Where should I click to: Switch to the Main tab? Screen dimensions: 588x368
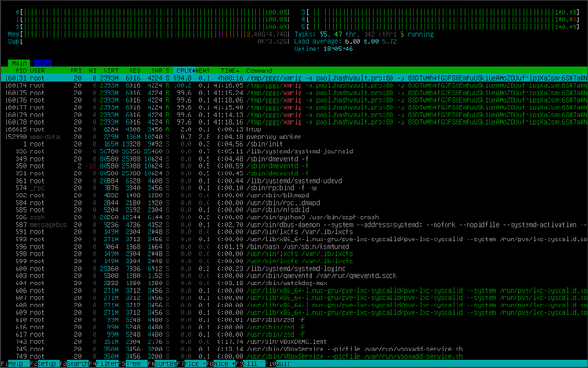pos(19,63)
